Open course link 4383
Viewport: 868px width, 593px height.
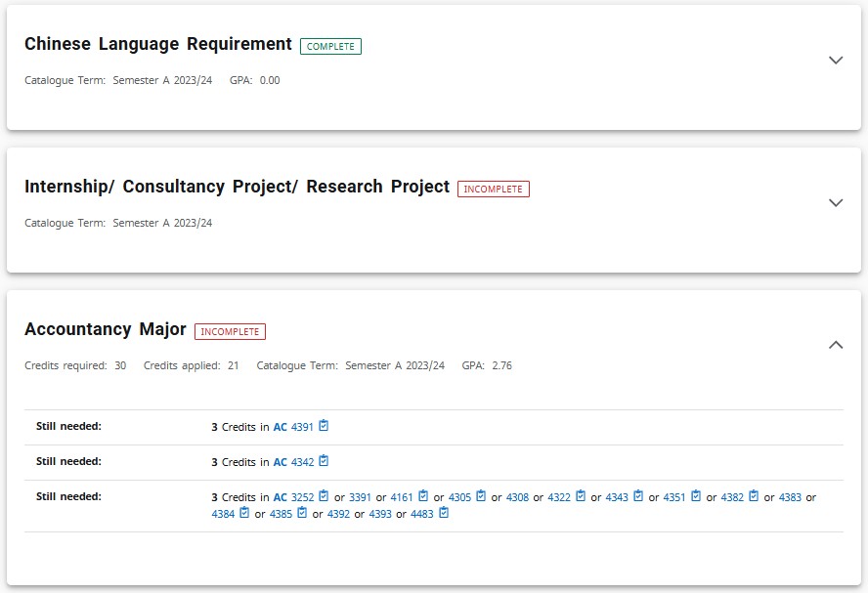click(x=790, y=497)
